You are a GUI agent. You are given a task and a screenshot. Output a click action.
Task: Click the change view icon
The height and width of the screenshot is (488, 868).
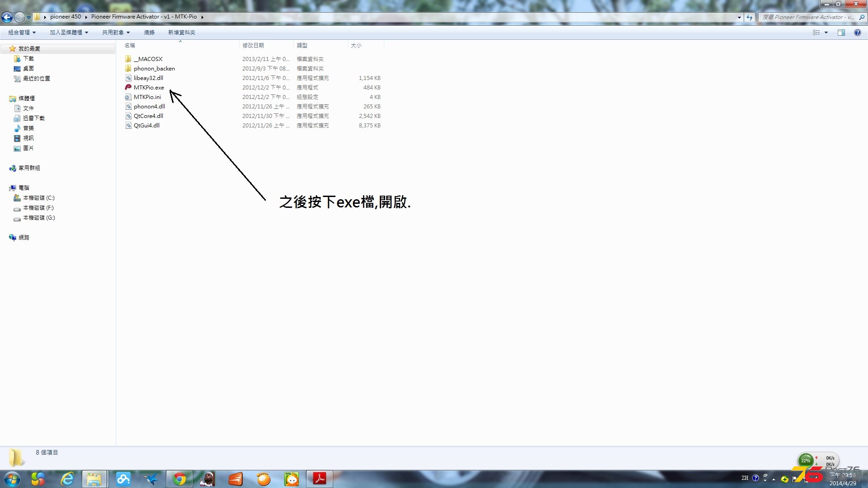click(816, 33)
